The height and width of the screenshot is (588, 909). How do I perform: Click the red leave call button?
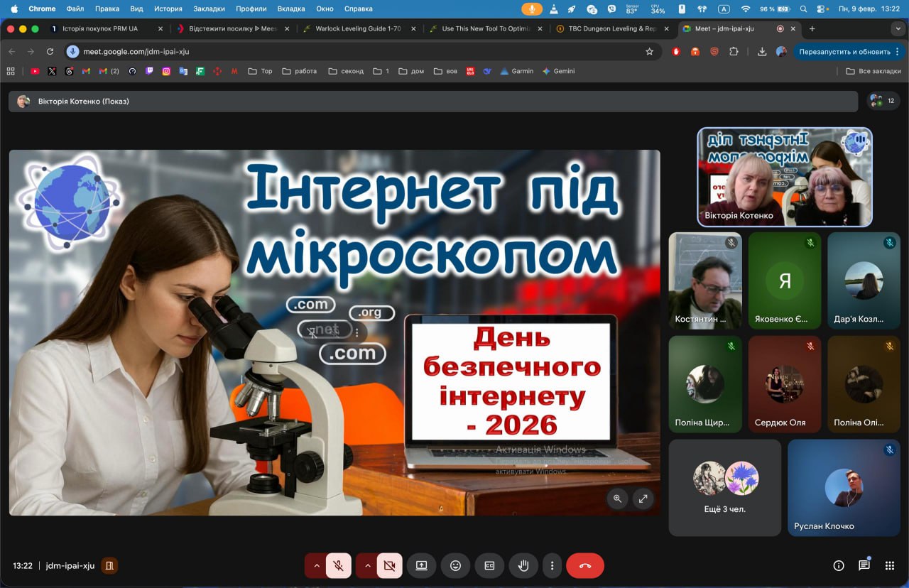(x=584, y=566)
